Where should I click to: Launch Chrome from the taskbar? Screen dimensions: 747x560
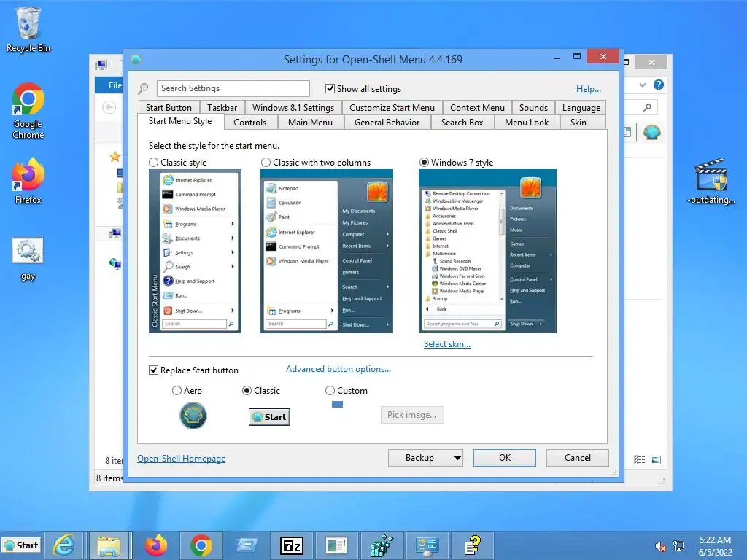201,545
